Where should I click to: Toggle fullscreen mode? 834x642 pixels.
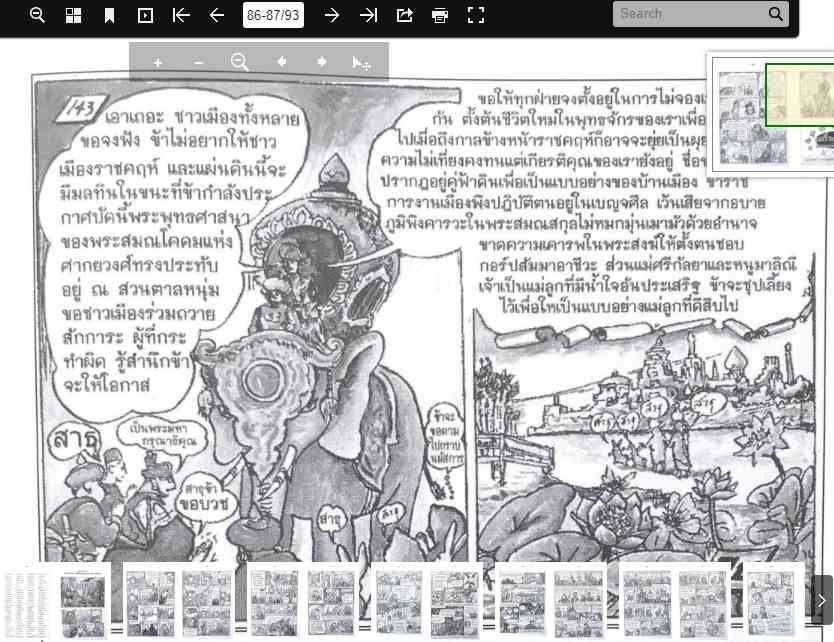pos(476,15)
